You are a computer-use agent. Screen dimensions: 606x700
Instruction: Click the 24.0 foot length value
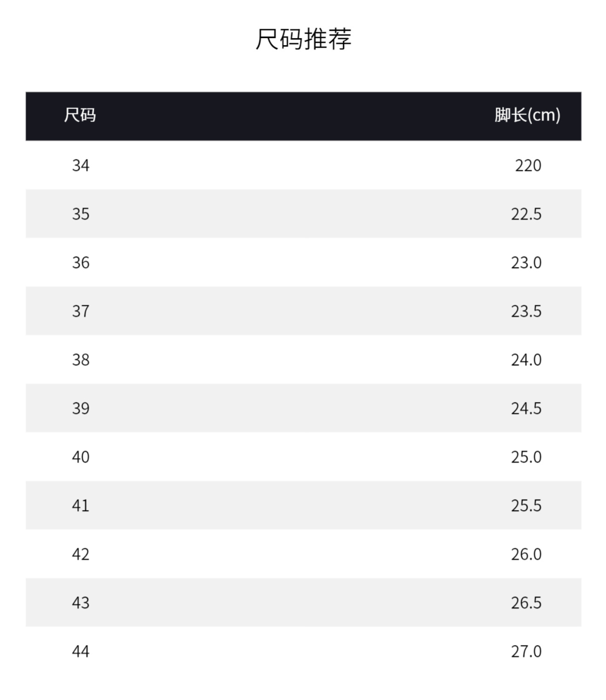pyautogui.click(x=526, y=360)
